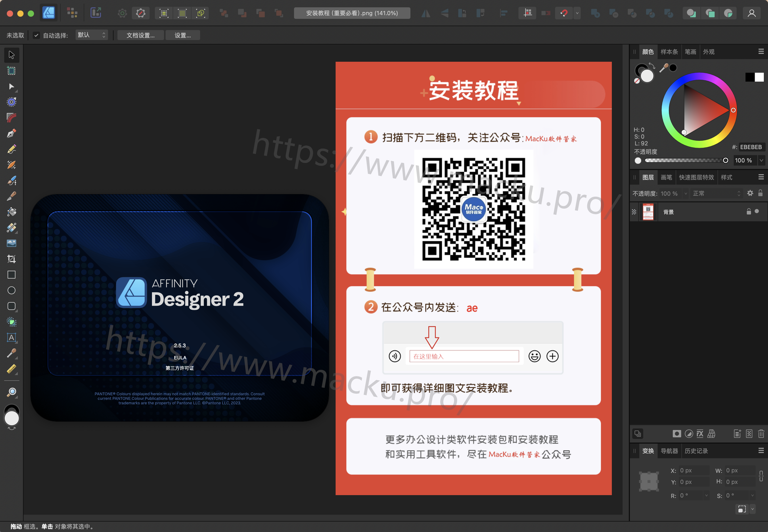
Task: Select the Fill bucket tool
Action: (12, 212)
